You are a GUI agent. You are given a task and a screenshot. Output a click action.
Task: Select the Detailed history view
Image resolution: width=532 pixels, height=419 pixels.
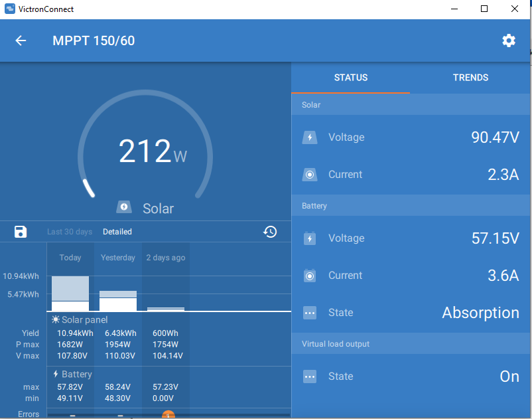(117, 232)
